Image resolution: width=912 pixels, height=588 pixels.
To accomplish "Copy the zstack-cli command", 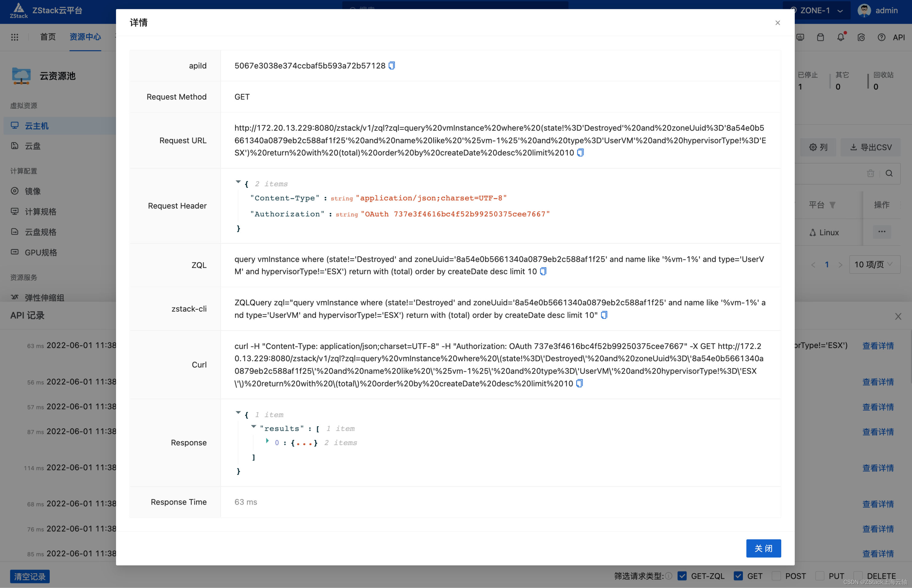I will (x=604, y=315).
